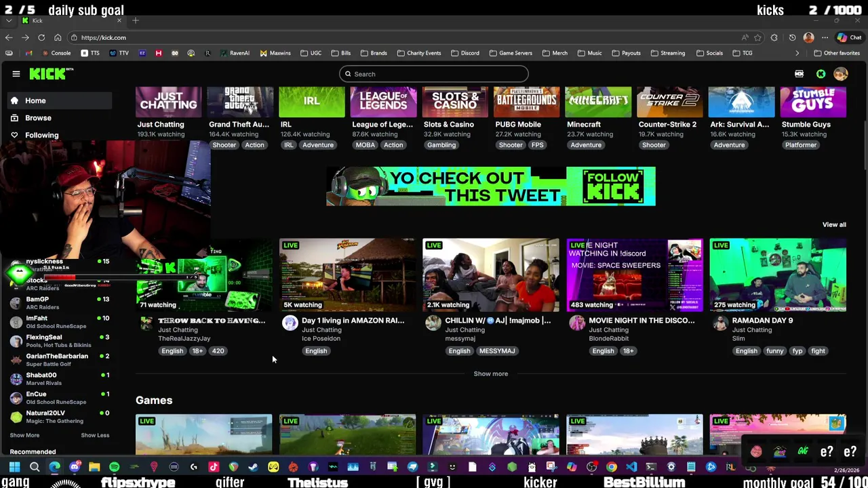Click the Following heart icon
Screen dimensions: 868x488
(x=14, y=135)
